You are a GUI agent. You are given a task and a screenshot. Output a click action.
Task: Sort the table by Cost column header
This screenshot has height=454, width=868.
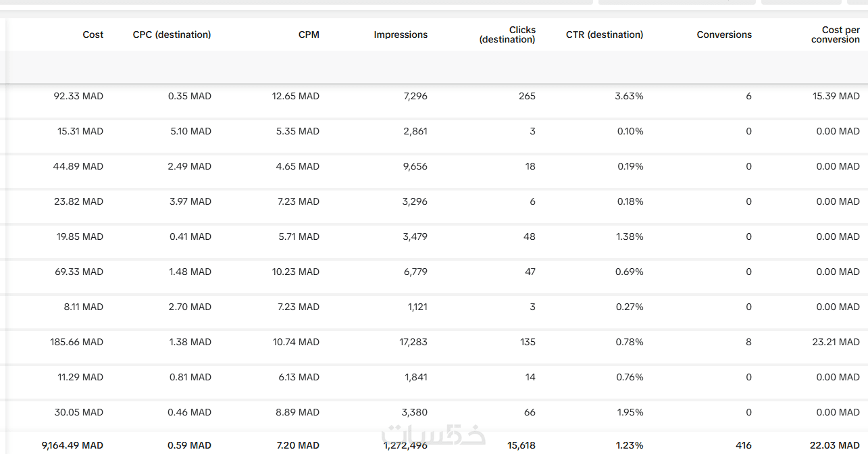coord(93,34)
